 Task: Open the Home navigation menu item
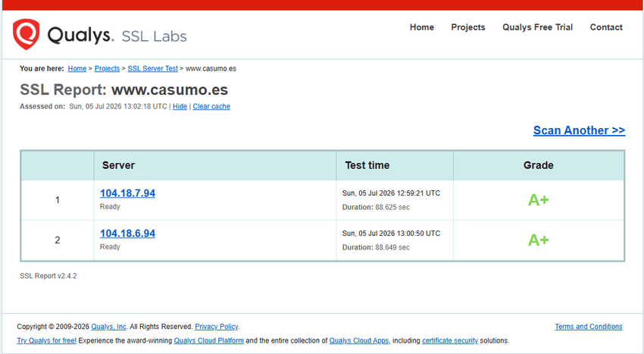tap(422, 27)
